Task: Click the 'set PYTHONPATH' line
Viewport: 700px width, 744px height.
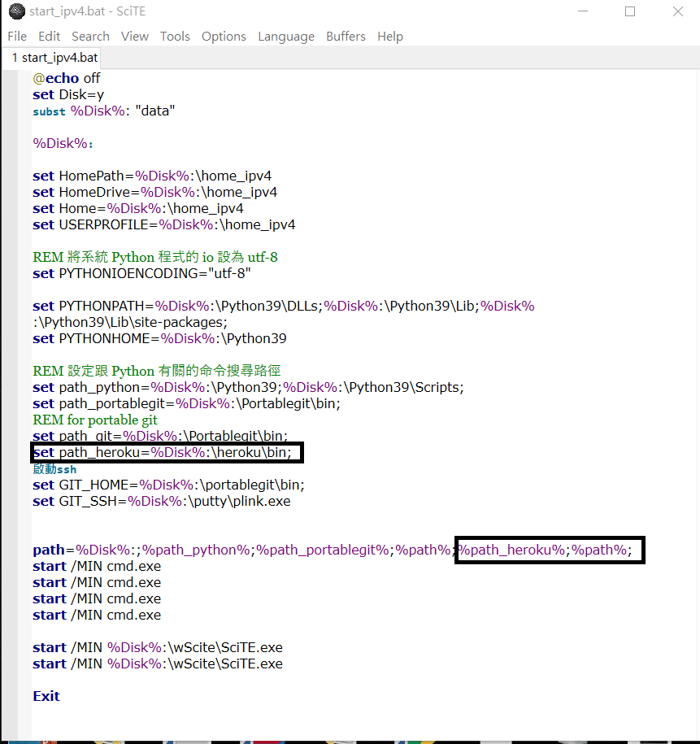Action: click(283, 306)
